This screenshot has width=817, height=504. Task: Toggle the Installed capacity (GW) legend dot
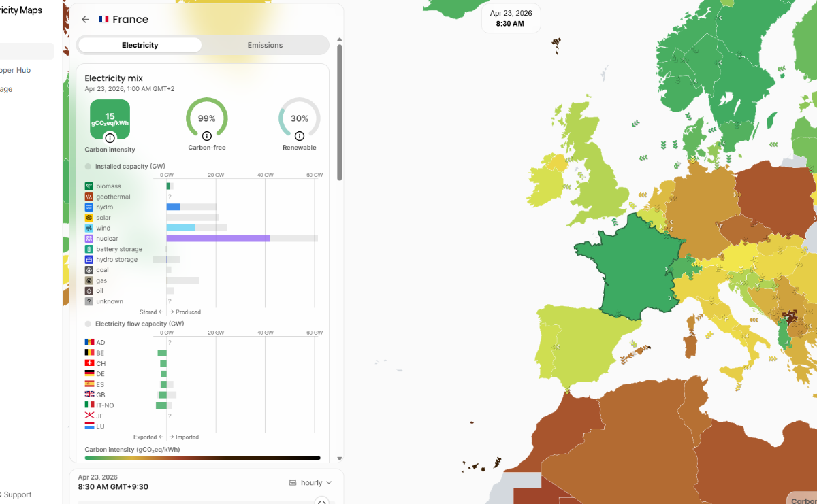pyautogui.click(x=88, y=167)
